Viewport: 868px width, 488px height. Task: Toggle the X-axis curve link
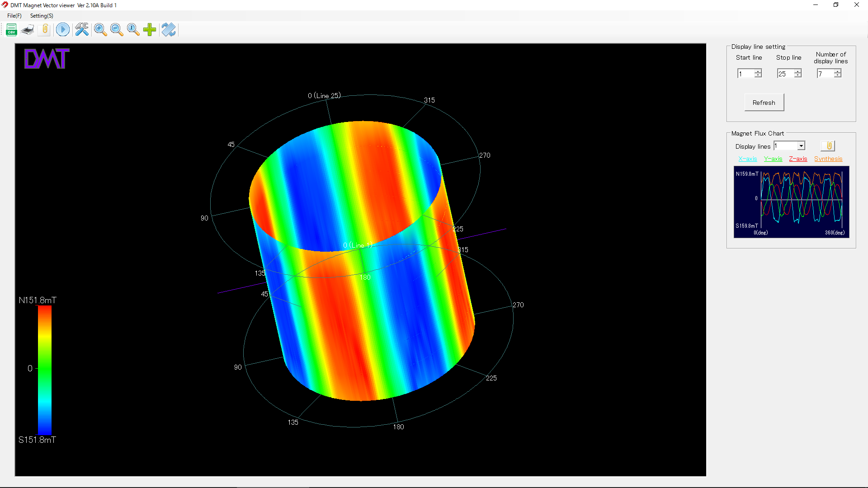coord(747,159)
